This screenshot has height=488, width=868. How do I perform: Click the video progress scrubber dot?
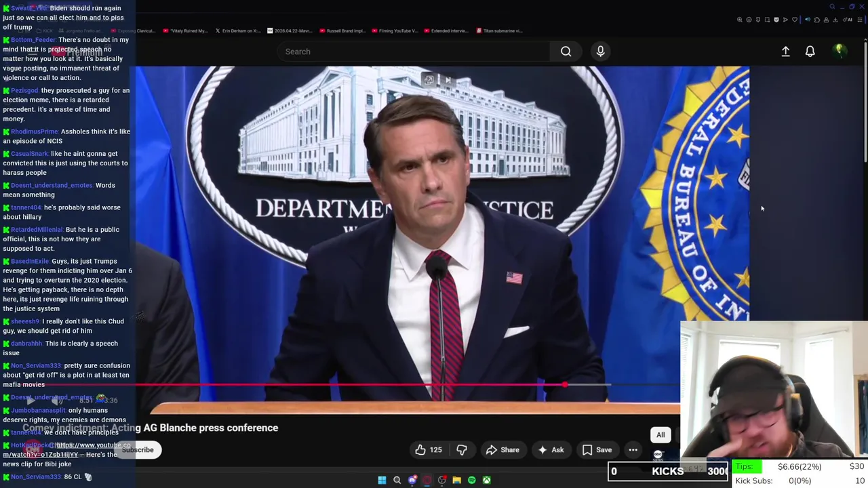coord(564,384)
